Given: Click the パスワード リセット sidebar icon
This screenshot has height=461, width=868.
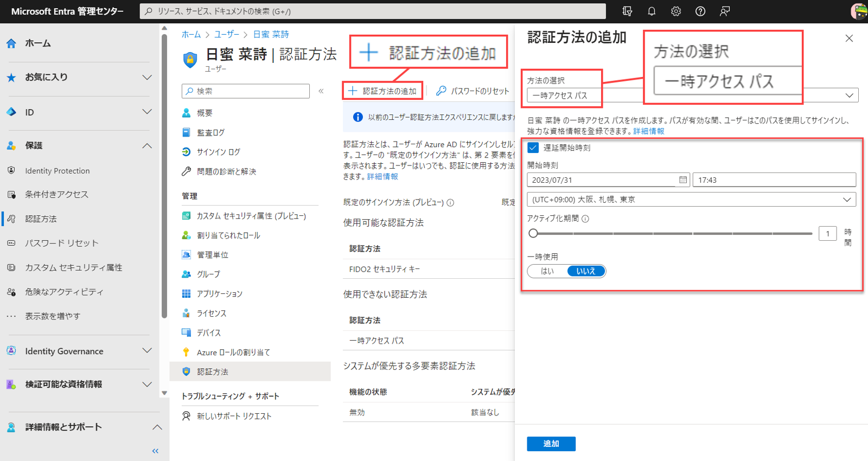Looking at the screenshot, I should 11,243.
